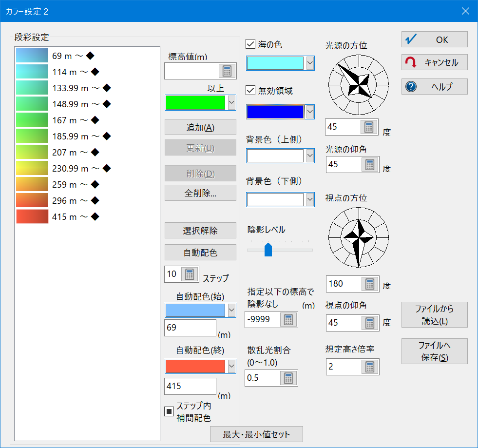Open the 自動配色(終) color dropdown
This screenshot has width=478, height=448.
click(x=231, y=366)
